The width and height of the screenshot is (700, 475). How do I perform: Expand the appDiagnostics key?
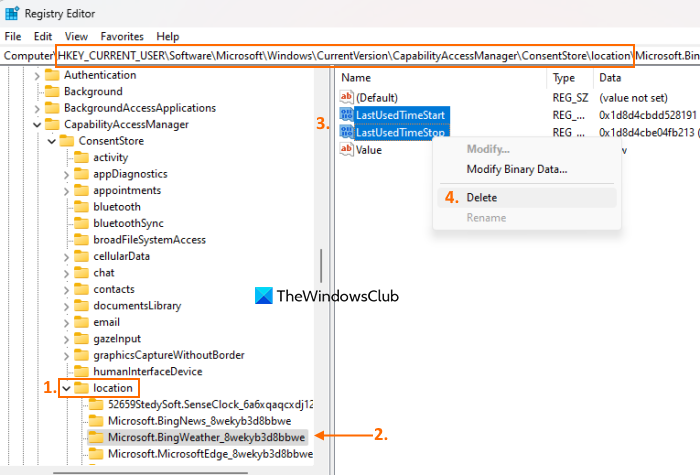click(67, 175)
